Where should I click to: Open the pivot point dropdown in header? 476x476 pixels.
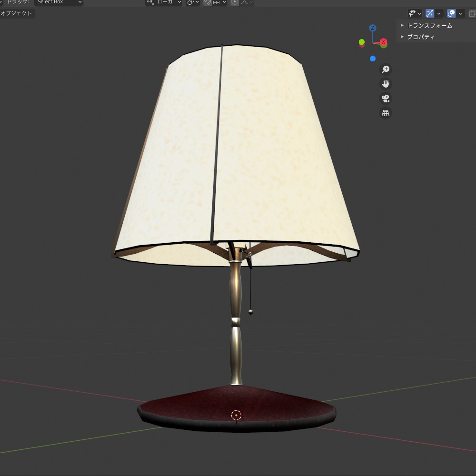click(x=192, y=2)
